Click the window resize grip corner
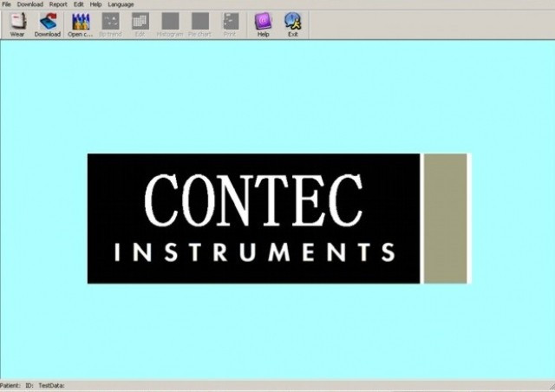555x392 pixels. click(x=552, y=386)
